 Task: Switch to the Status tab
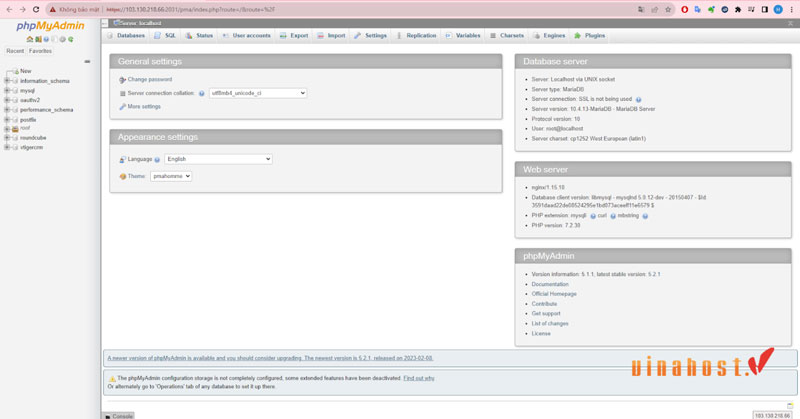[199, 36]
